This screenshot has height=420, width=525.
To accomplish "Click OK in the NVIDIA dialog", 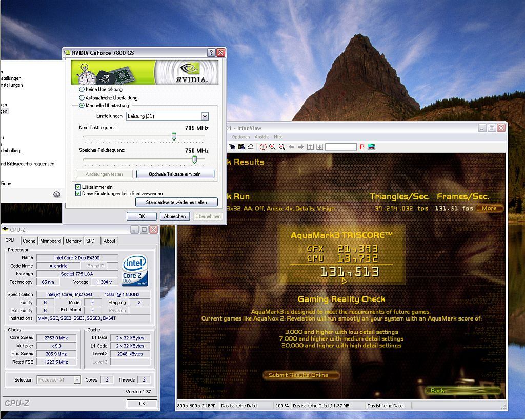I will point(142,216).
